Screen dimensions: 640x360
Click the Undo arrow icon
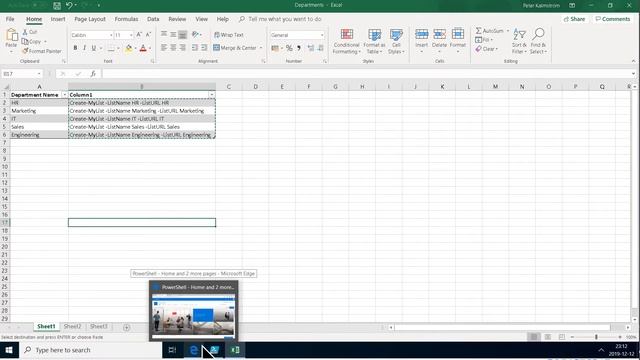click(x=69, y=5)
